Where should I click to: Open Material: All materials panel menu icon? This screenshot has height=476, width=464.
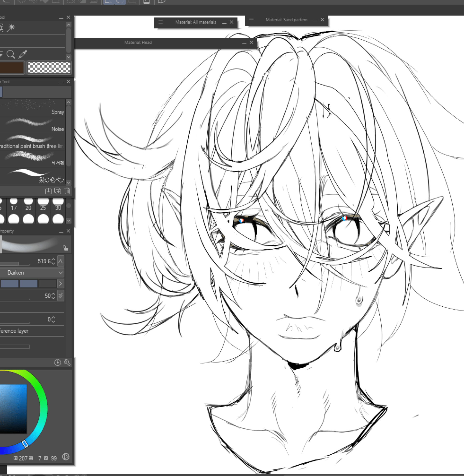tap(160, 22)
